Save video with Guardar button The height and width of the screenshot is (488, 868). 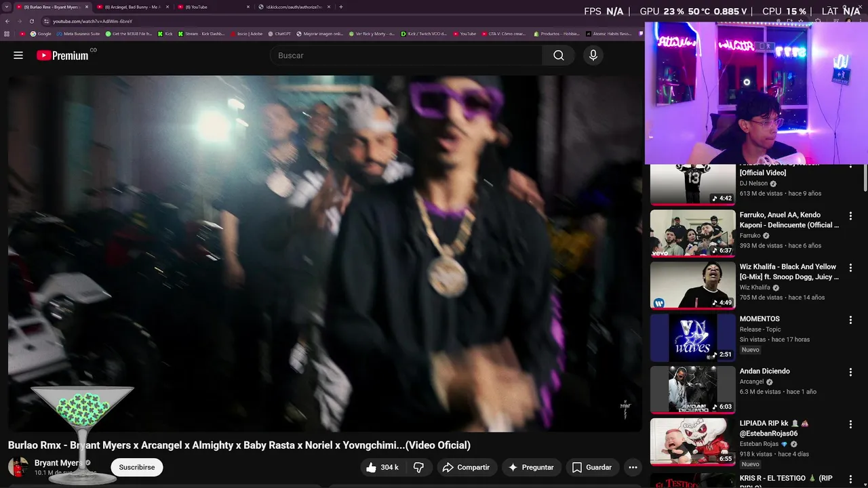592,467
